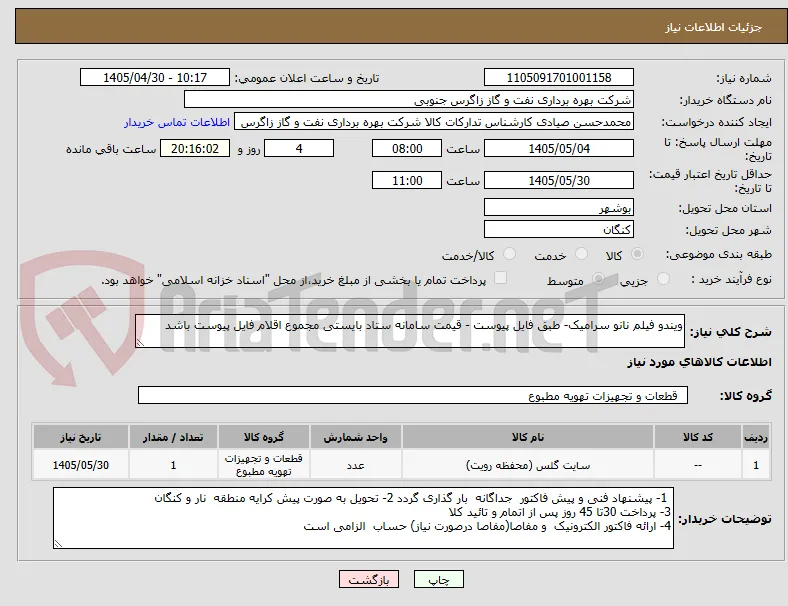Select the خدمت radio button
788x606 pixels.
[581, 254]
